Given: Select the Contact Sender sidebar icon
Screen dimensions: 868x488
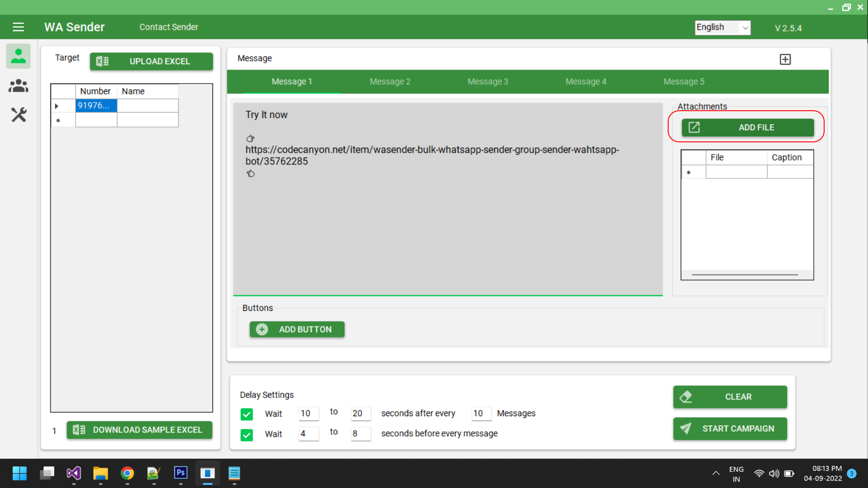Looking at the screenshot, I should [x=18, y=56].
